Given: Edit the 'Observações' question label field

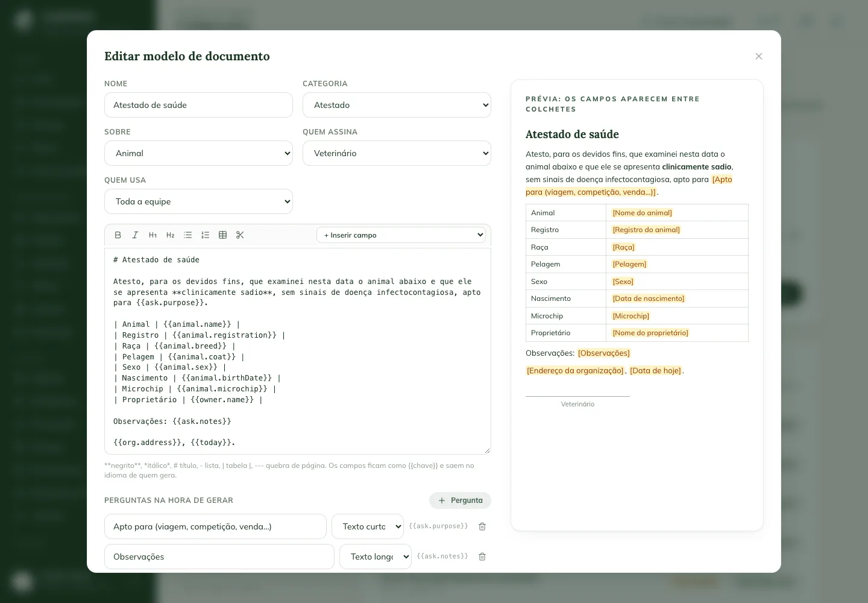Looking at the screenshot, I should pyautogui.click(x=219, y=557).
